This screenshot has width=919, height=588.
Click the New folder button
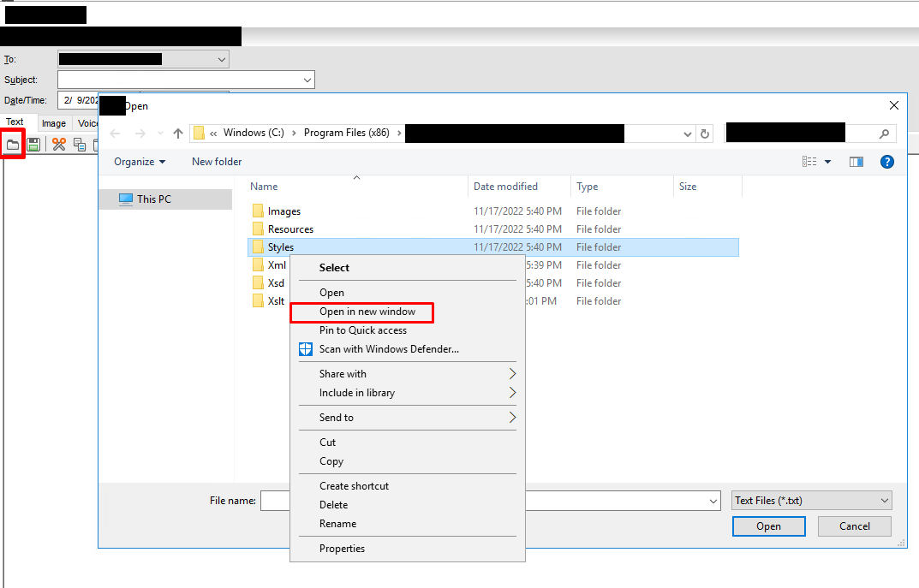tap(217, 162)
